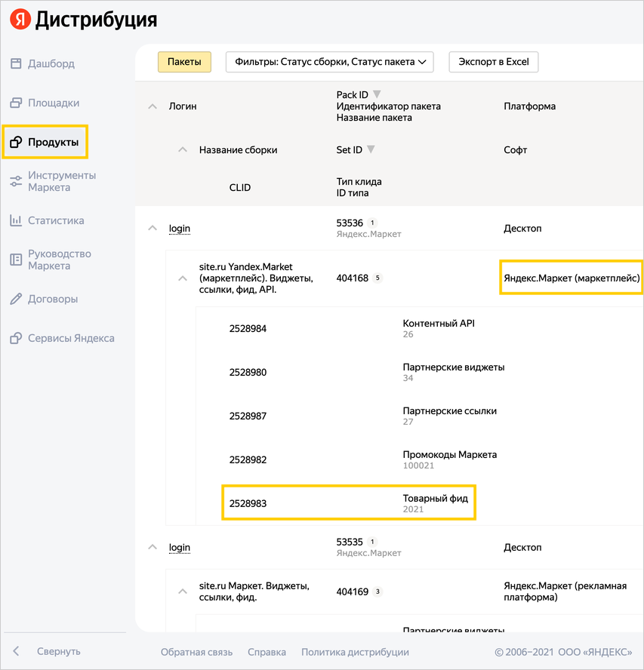Click the Продукты sidebar icon
644x670 pixels.
coord(16,142)
